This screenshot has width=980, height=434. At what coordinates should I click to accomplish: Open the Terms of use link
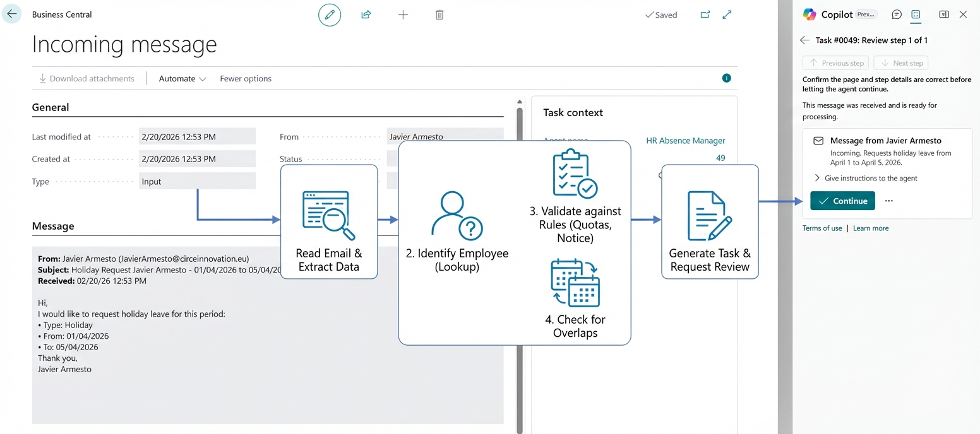click(x=822, y=228)
